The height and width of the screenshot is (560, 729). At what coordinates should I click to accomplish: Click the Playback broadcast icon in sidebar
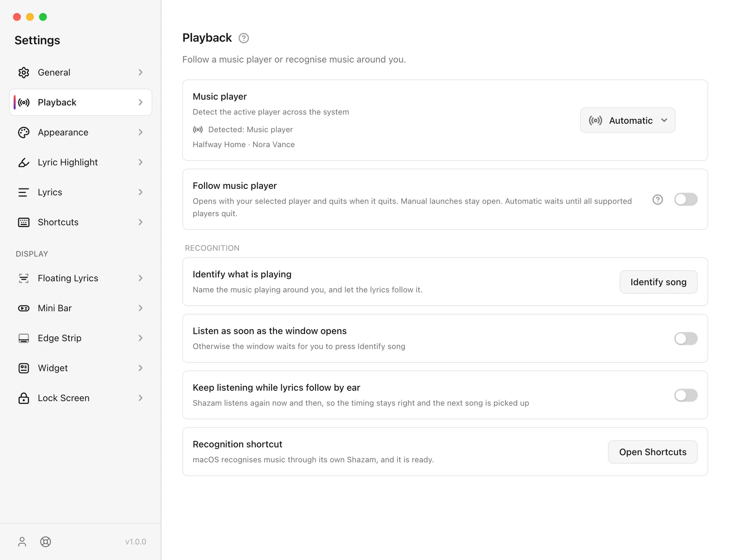[x=24, y=102]
